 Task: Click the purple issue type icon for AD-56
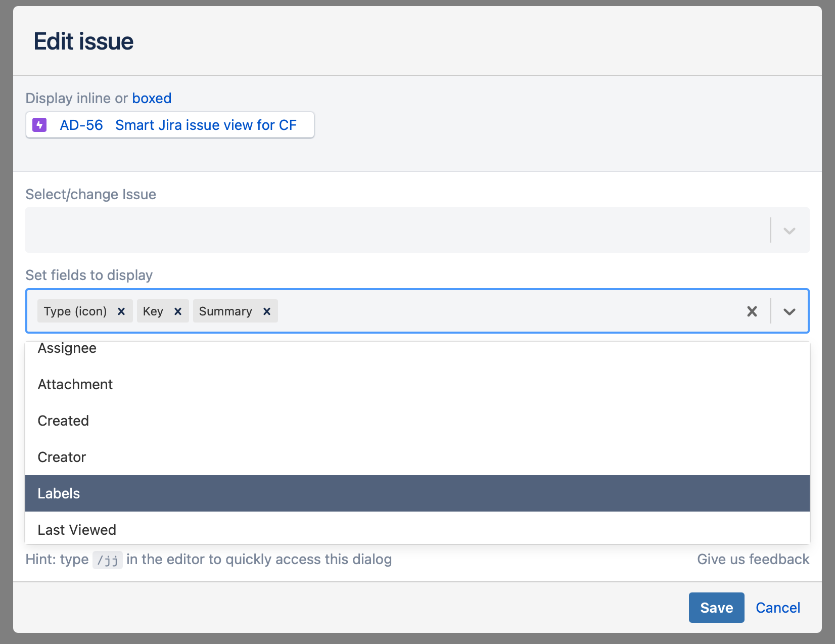tap(39, 125)
